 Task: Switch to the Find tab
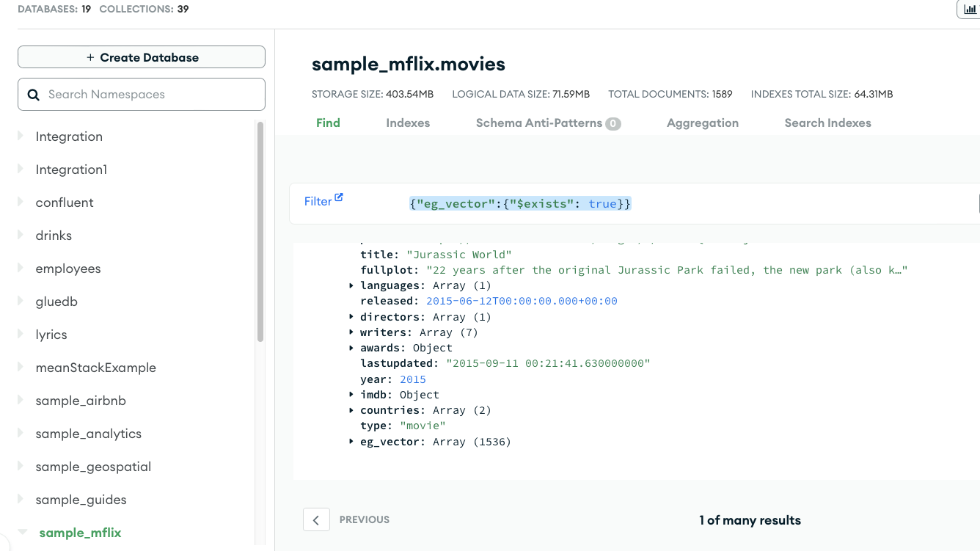[x=328, y=123]
